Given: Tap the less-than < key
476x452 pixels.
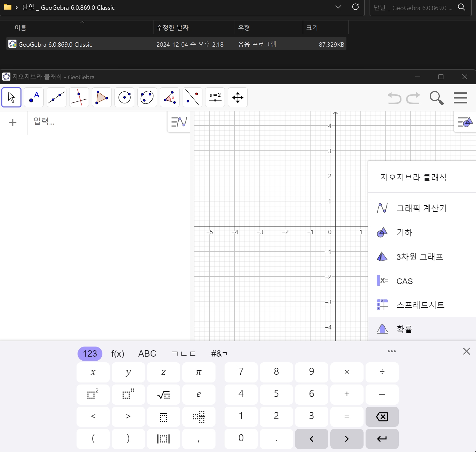Looking at the screenshot, I should [93, 416].
